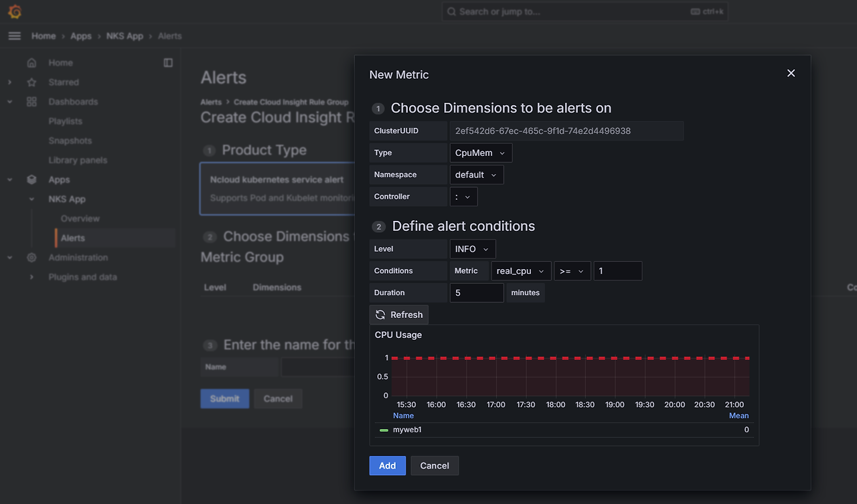
Task: Open Library panels in the sidebar
Action: [78, 160]
